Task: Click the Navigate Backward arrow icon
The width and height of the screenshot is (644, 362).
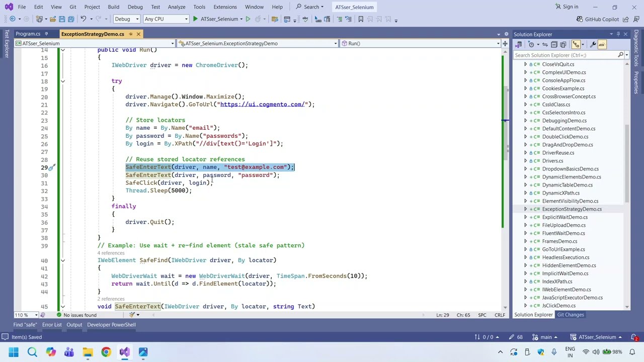Action: (x=13, y=19)
